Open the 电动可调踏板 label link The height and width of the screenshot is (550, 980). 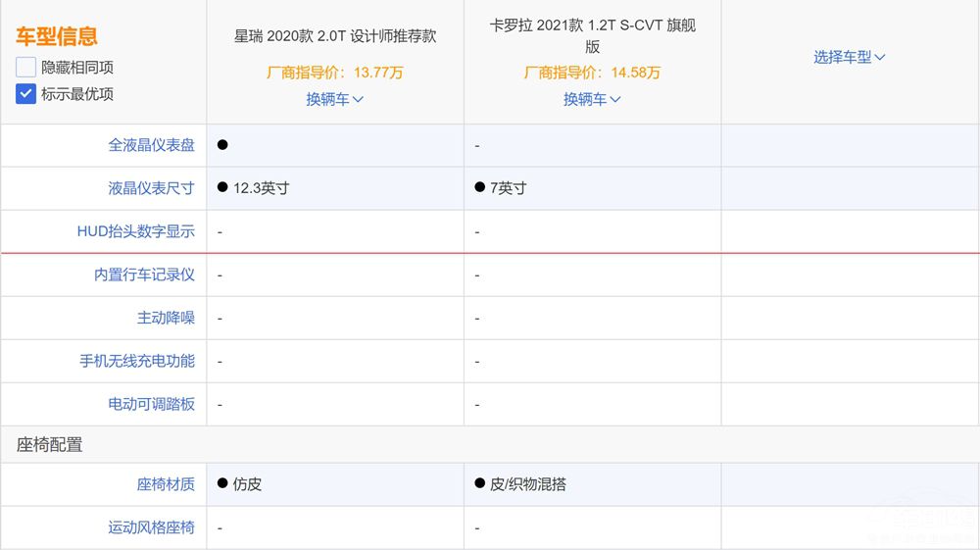tap(151, 404)
